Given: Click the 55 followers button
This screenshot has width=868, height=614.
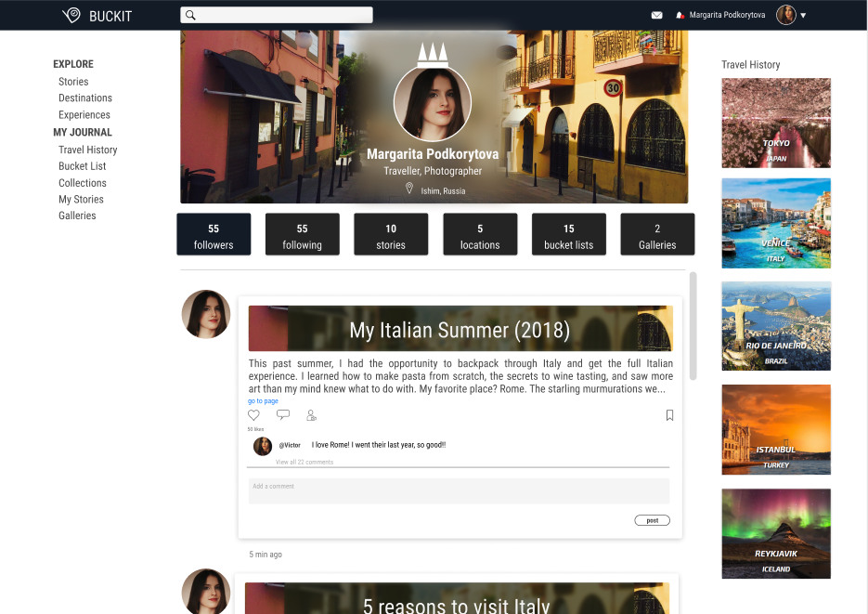Looking at the screenshot, I should [214, 234].
